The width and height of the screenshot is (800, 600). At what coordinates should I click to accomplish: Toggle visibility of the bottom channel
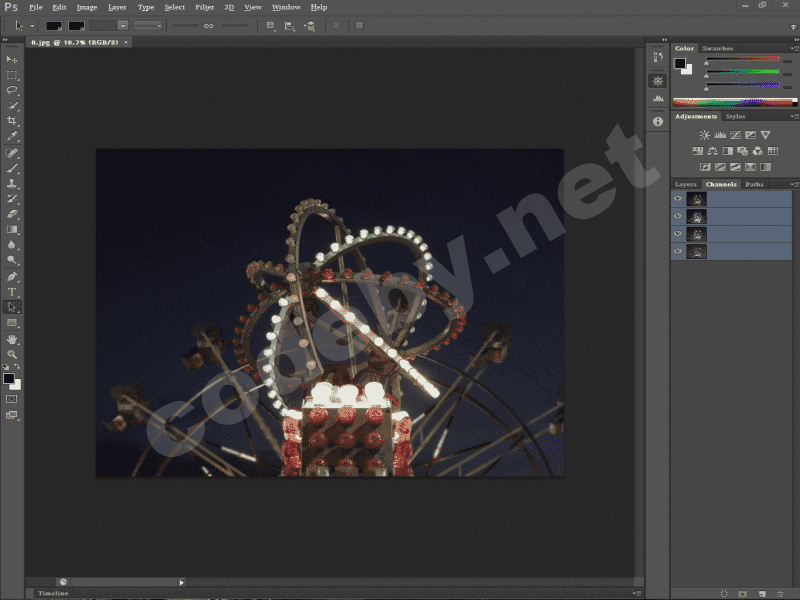678,252
